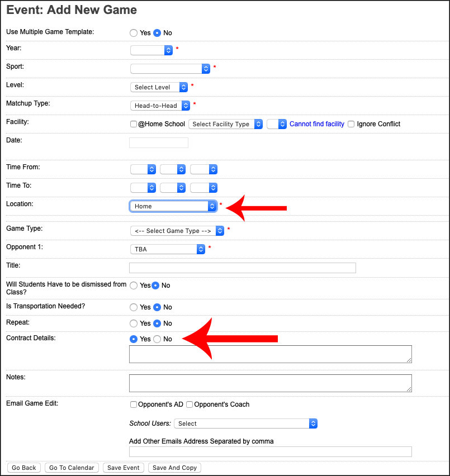Click the Save Event button
This screenshot has height=476, width=450.
pos(124,468)
